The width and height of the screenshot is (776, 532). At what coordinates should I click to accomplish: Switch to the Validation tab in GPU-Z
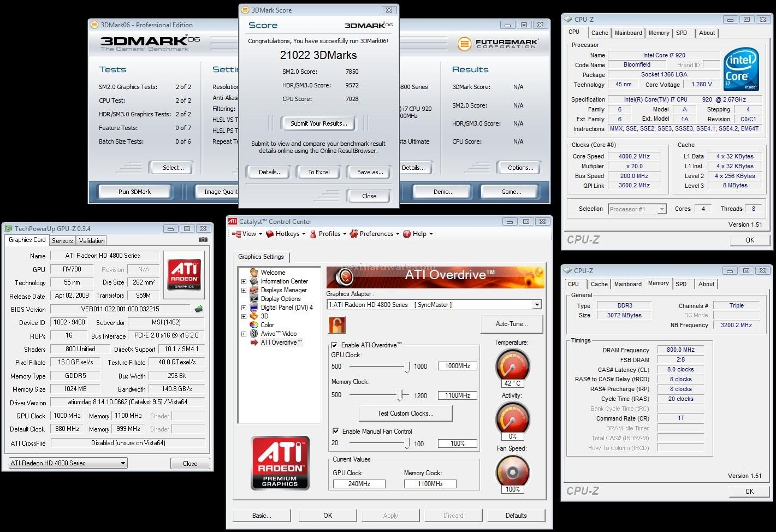click(x=92, y=241)
